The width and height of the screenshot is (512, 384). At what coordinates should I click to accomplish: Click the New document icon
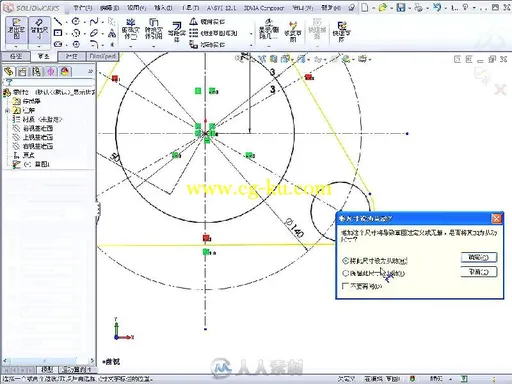[365, 7]
